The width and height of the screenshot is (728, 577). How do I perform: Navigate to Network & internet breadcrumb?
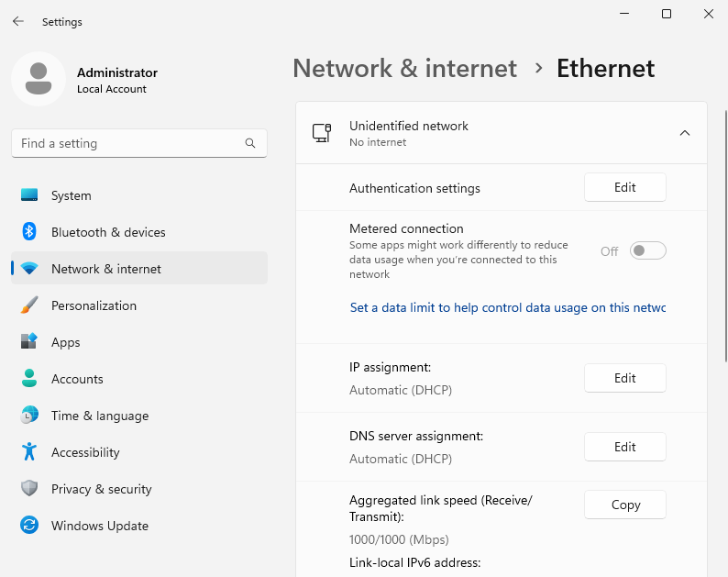pyautogui.click(x=404, y=69)
